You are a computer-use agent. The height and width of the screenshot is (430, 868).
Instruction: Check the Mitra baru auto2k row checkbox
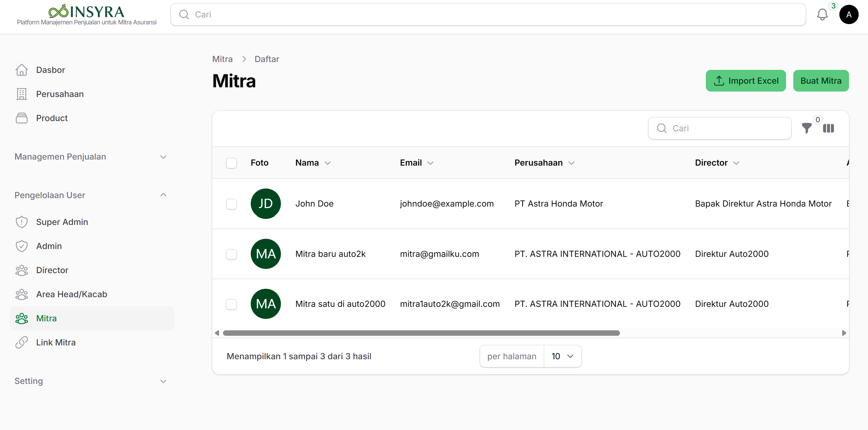click(231, 254)
